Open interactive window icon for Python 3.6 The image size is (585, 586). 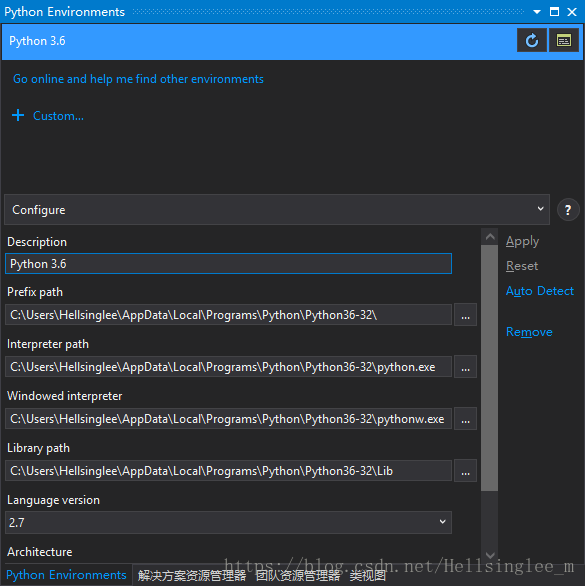point(564,40)
